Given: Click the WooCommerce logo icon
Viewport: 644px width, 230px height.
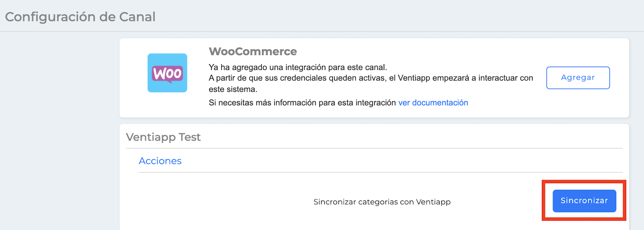Looking at the screenshot, I should point(167,73).
